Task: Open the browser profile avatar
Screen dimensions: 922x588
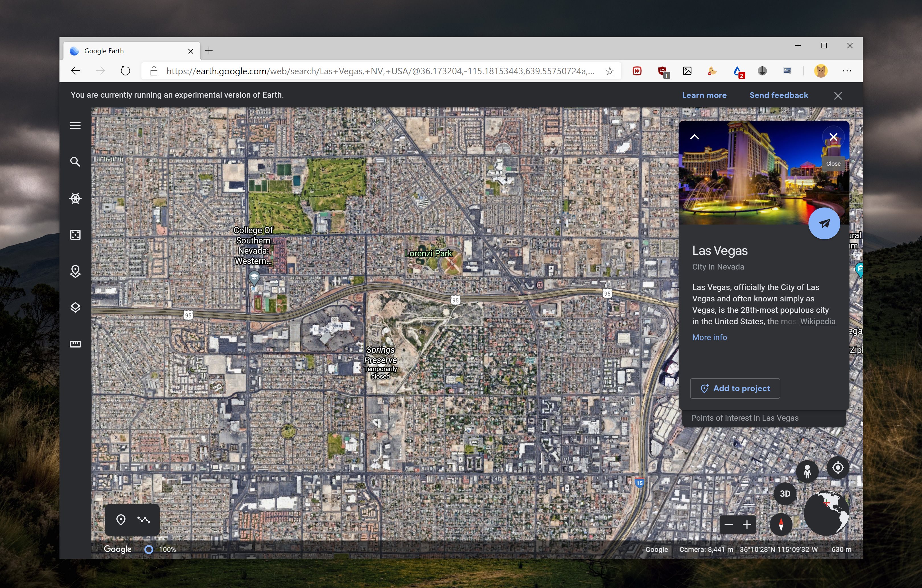Action: click(x=820, y=71)
